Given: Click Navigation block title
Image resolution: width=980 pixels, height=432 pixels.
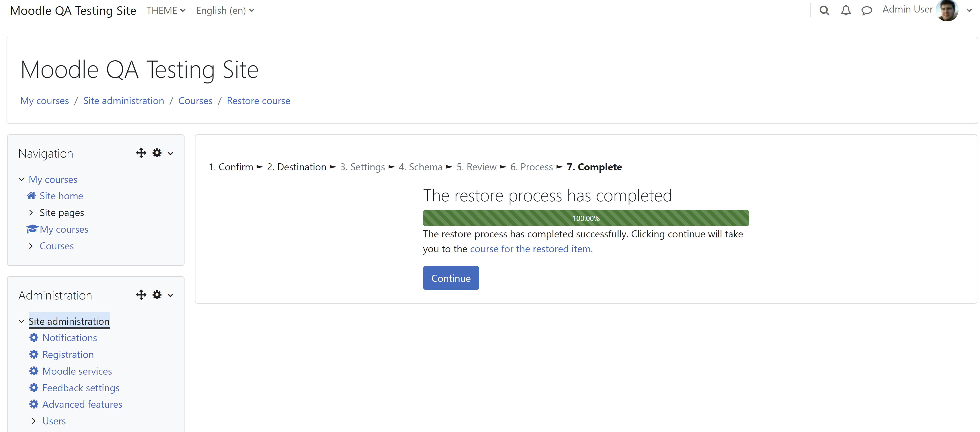Looking at the screenshot, I should pos(46,153).
